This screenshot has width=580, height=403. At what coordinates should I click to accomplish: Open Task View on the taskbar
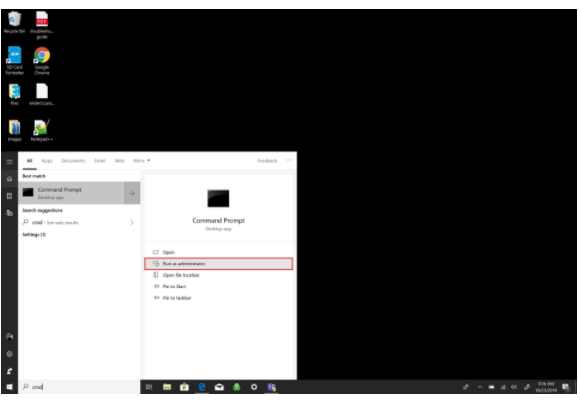click(149, 387)
